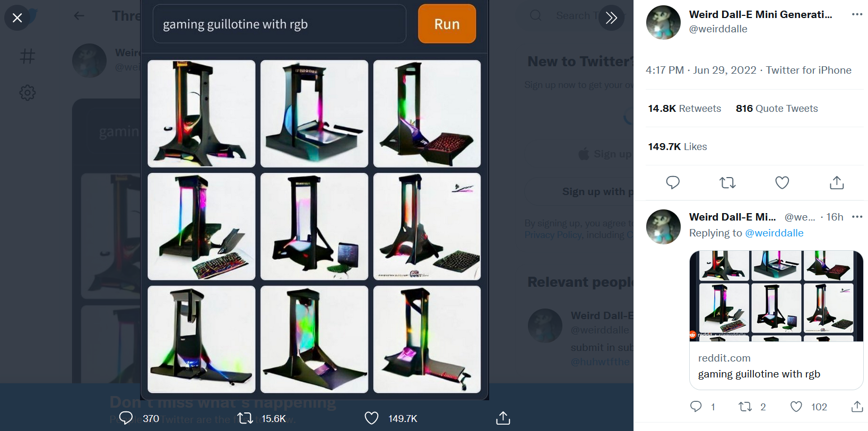Collapse the tweet side panel with double chevron
This screenshot has width=868, height=431.
[611, 18]
